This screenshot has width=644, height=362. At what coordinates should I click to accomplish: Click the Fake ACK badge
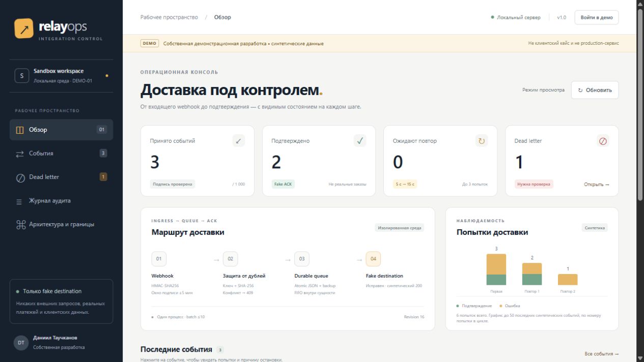283,184
